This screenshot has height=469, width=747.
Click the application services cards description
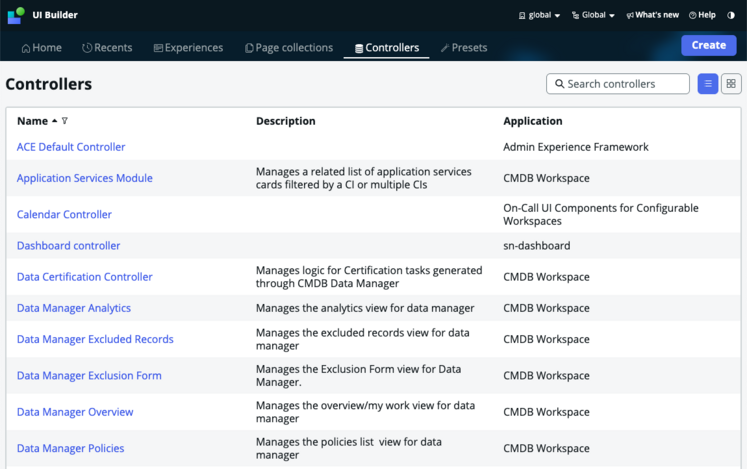363,178
